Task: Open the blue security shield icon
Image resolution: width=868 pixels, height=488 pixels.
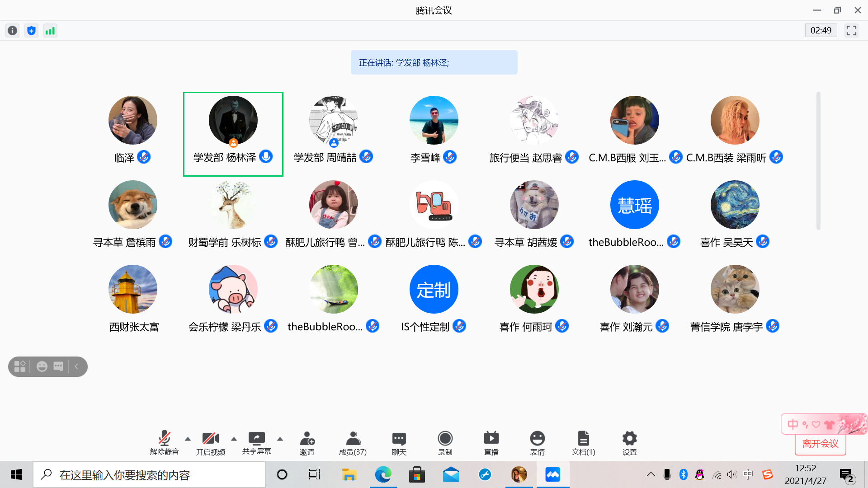Action: click(31, 31)
